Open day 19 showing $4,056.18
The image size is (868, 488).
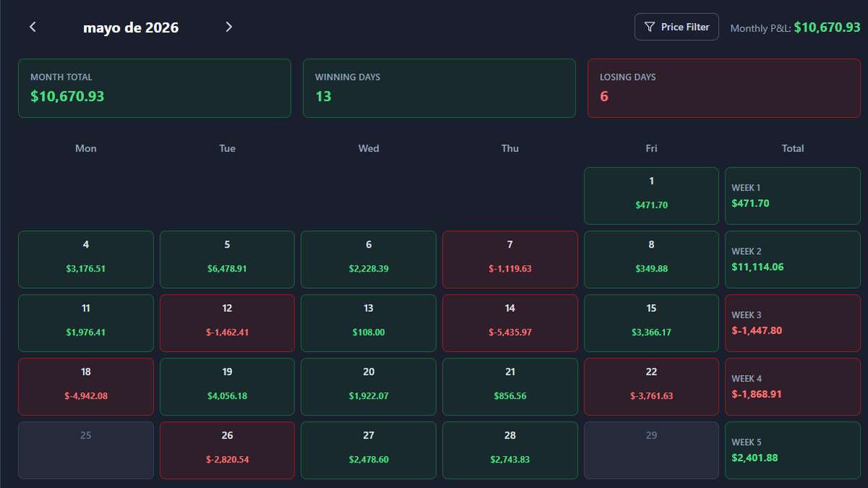(227, 387)
